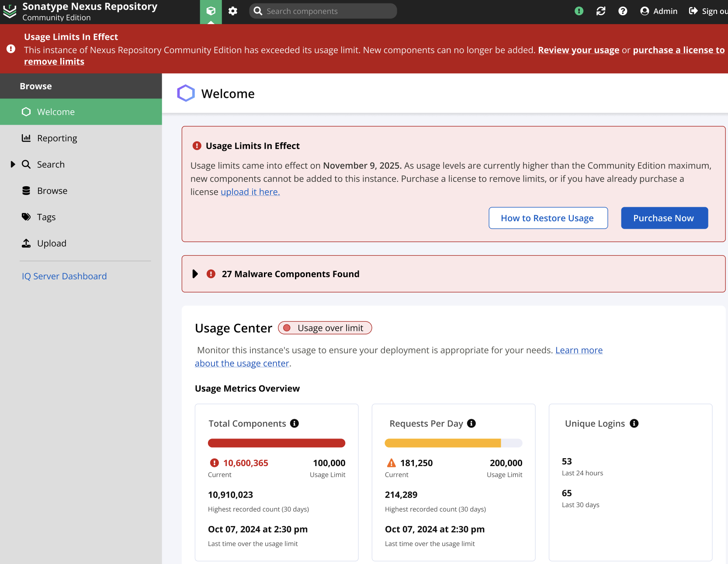This screenshot has width=728, height=564.
Task: Click the Purchase Now button
Action: [664, 218]
